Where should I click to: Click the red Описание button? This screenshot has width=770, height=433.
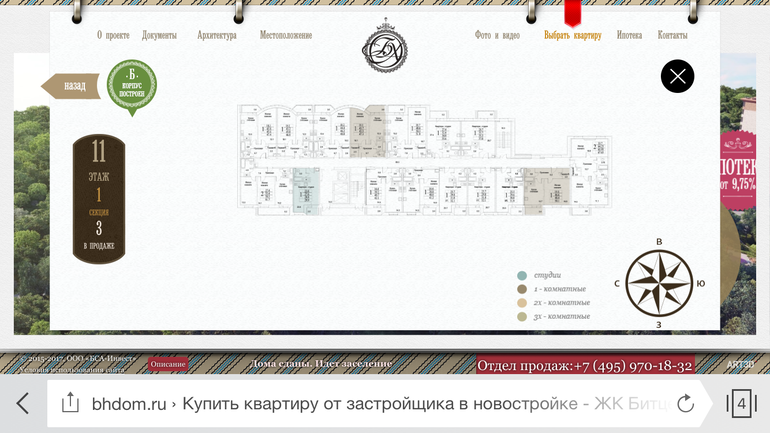(x=168, y=364)
